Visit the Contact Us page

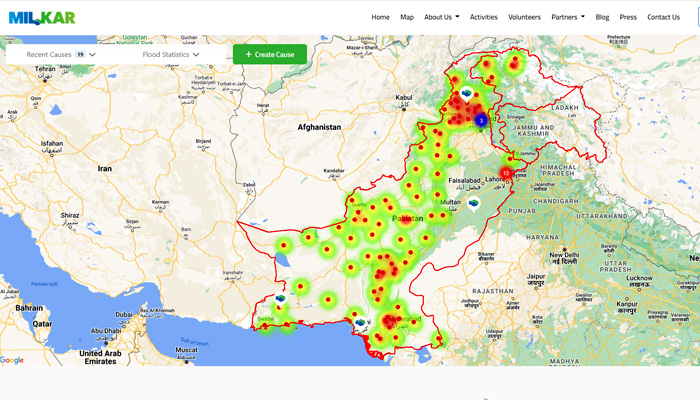pyautogui.click(x=663, y=17)
